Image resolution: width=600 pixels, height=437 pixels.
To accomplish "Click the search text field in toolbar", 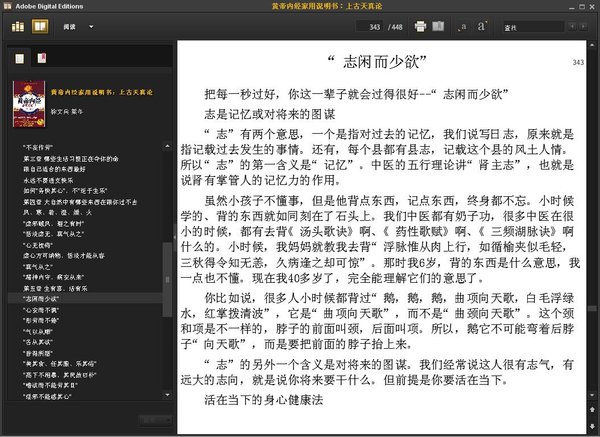I will point(533,27).
